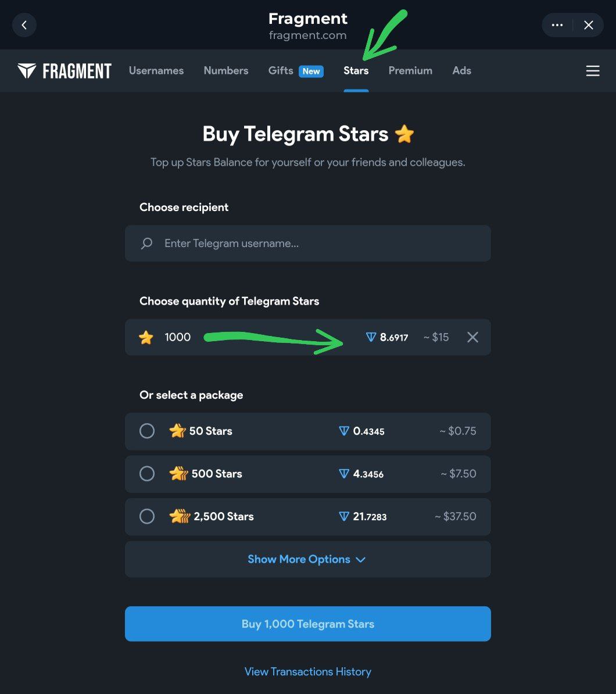616x694 pixels.
Task: Select the 2,500 Stars package
Action: [147, 516]
